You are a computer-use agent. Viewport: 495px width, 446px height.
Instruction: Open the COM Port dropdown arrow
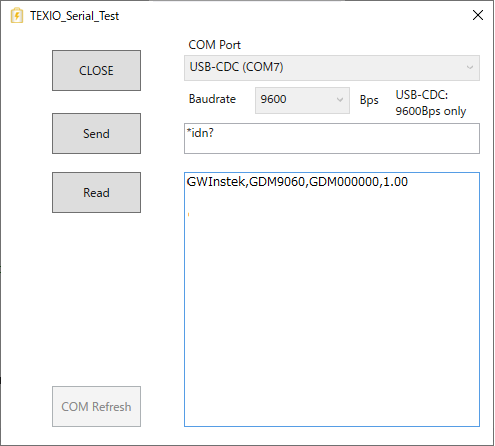tap(470, 68)
